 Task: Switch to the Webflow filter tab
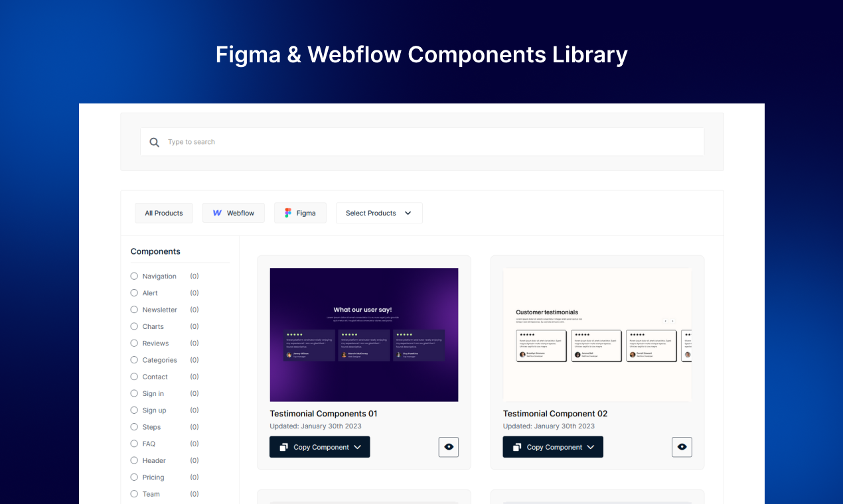234,213
